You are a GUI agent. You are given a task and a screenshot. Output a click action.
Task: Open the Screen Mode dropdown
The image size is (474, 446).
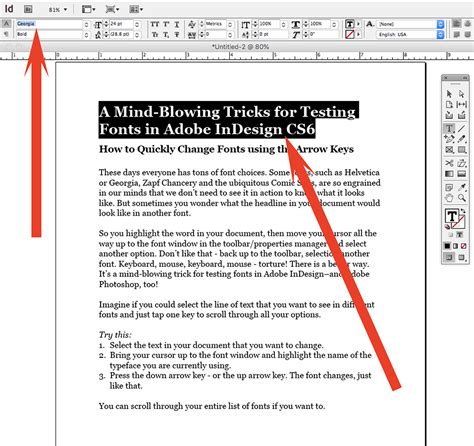[x=112, y=9]
